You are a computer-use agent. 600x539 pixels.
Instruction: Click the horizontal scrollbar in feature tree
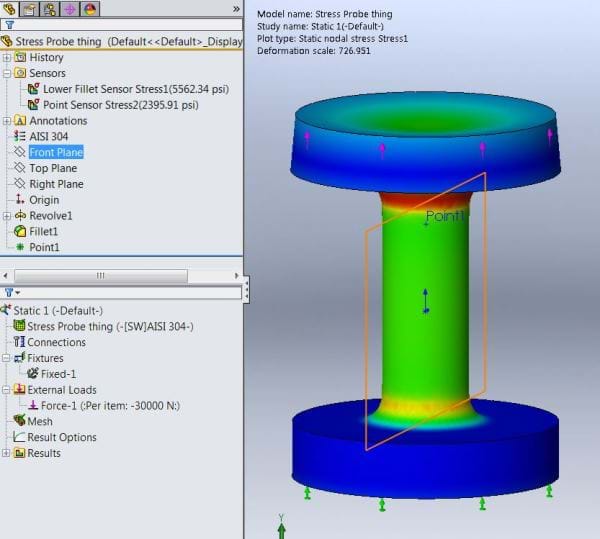click(x=100, y=275)
